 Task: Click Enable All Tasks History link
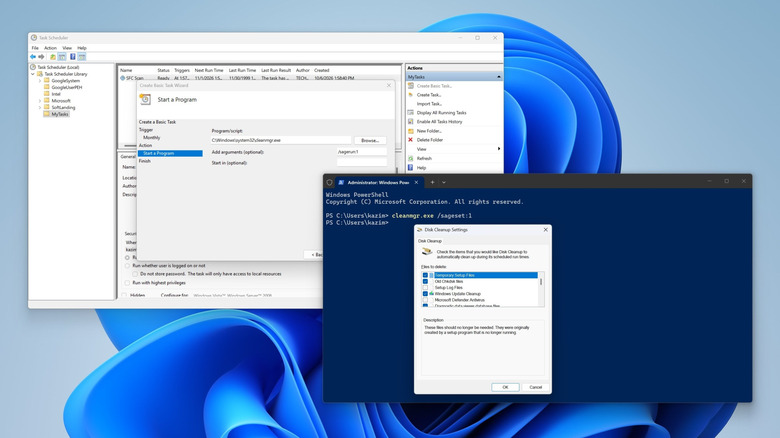click(440, 121)
